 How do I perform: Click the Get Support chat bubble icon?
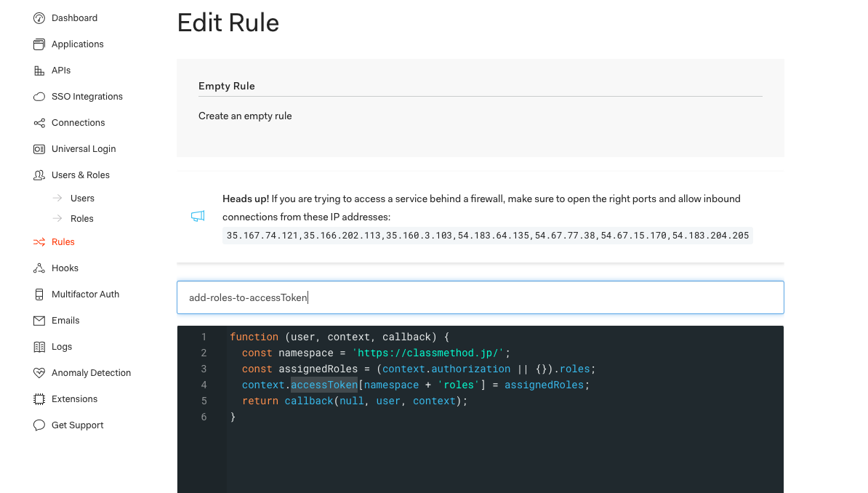click(39, 425)
